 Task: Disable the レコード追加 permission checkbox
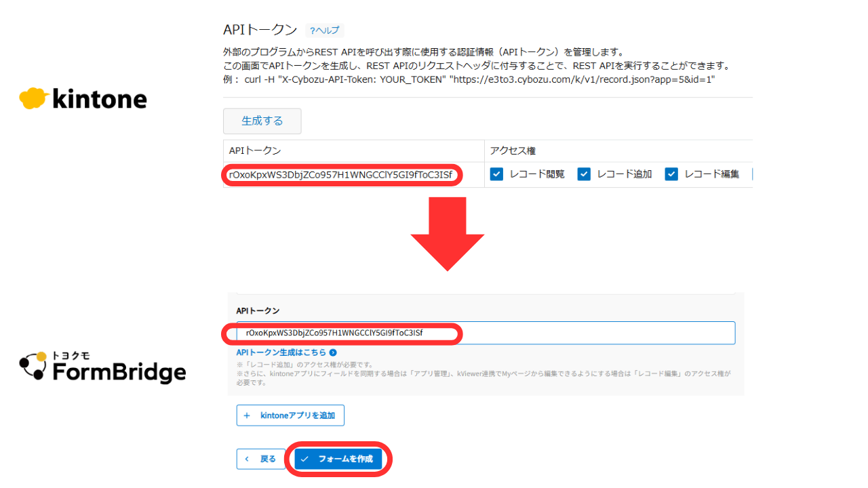[584, 174]
